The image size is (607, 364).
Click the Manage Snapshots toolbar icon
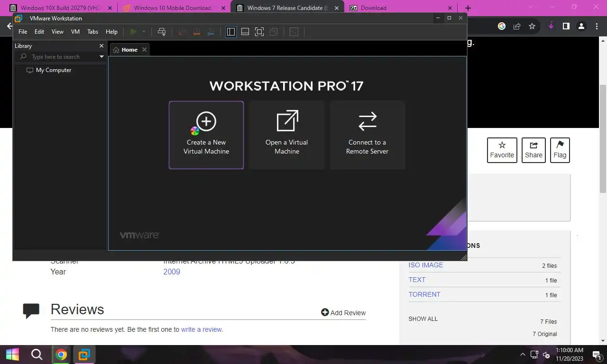(211, 32)
